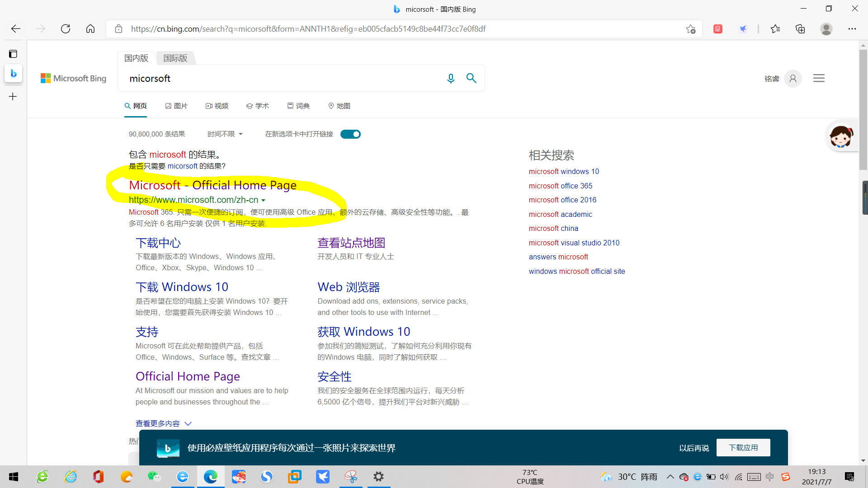Open WeChat from the taskbar
Image resolution: width=868 pixels, height=488 pixels.
point(155,477)
